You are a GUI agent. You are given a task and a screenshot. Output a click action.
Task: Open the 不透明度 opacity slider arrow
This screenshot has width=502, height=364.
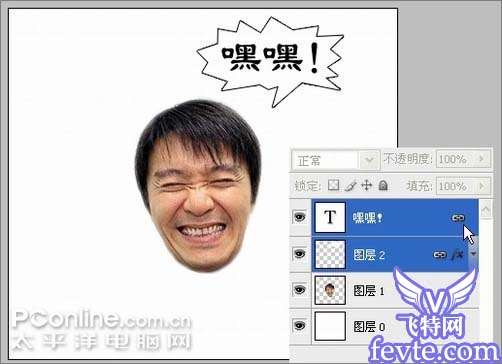(481, 159)
